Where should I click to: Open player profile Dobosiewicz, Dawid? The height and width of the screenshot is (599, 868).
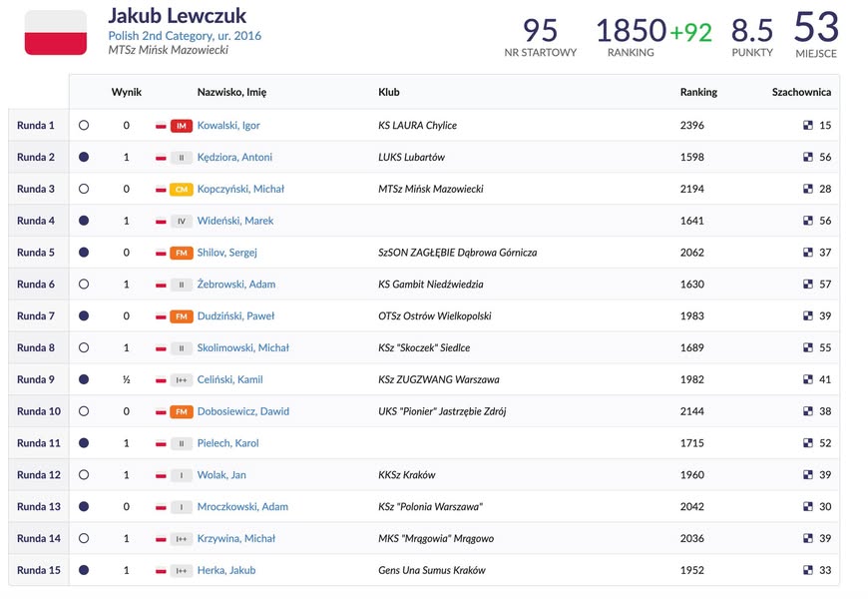(243, 411)
